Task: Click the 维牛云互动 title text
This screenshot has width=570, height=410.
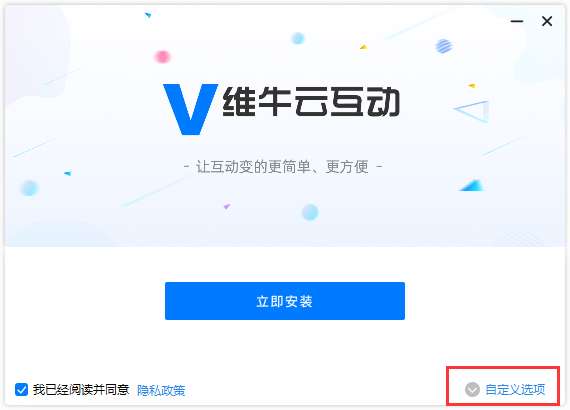Action: coord(311,102)
